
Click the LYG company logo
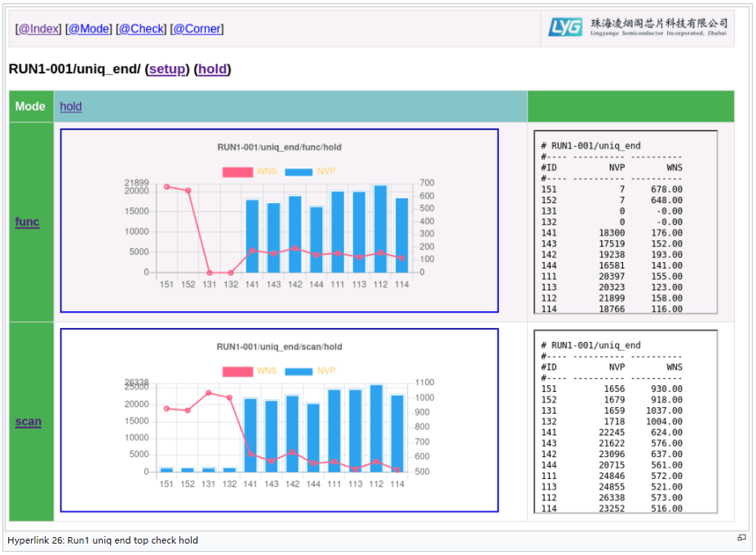pos(637,28)
